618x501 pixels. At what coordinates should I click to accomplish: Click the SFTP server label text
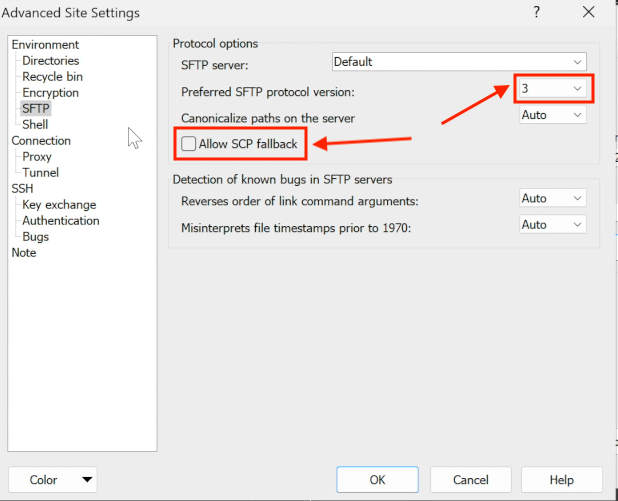tap(214, 65)
